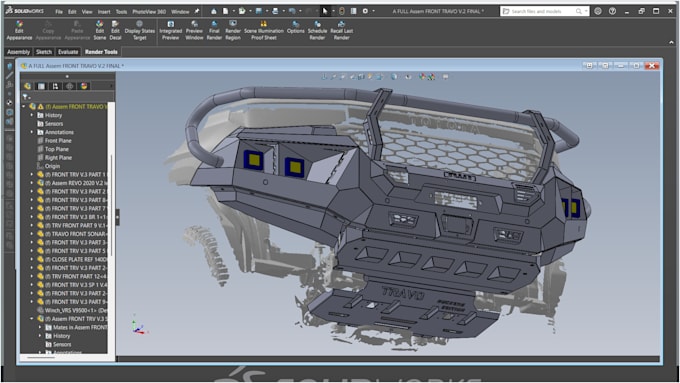Open Edit Scene in the ribbon
680x383 pixels.
coord(99,30)
